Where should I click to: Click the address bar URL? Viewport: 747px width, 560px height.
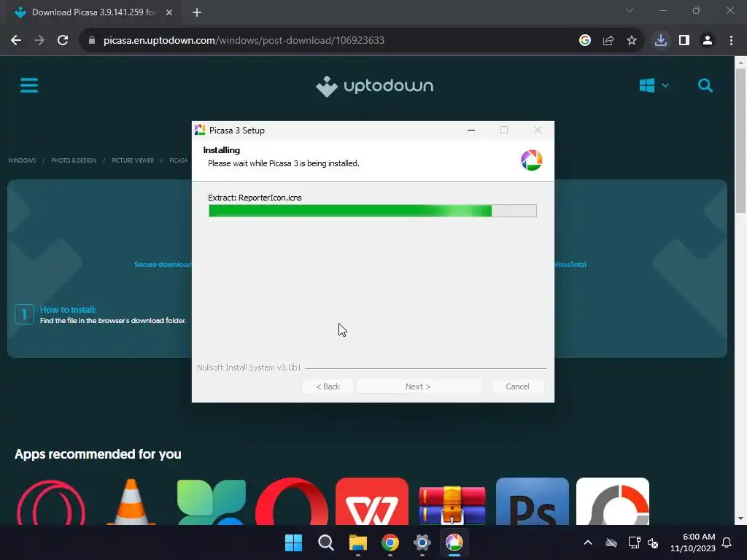pos(244,41)
